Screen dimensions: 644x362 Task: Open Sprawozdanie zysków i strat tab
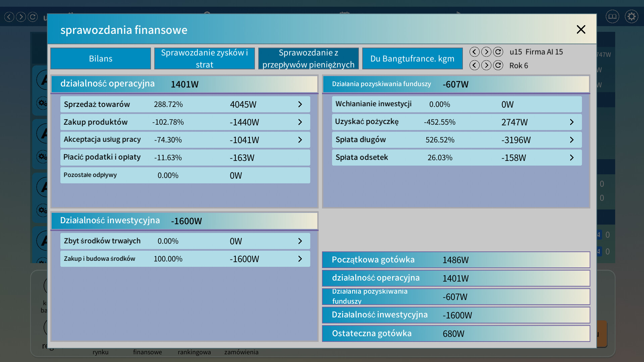[x=204, y=59]
